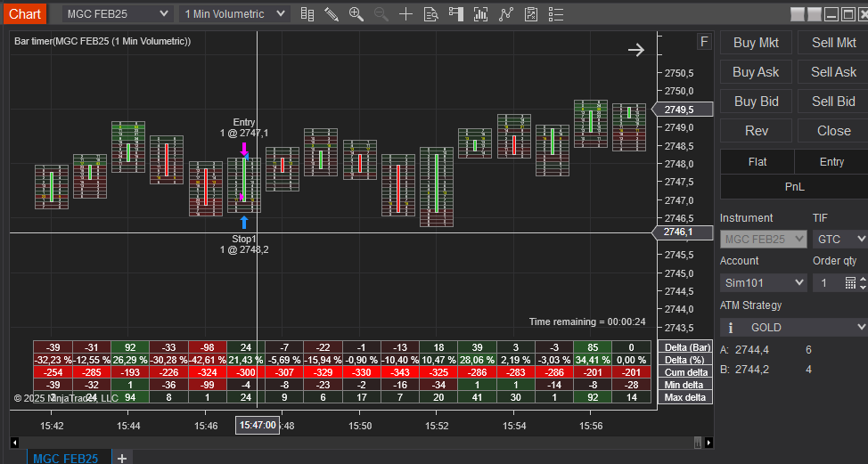This screenshot has height=464, width=868.
Task: Click the scrollbar left arrow
Action: click(x=15, y=443)
